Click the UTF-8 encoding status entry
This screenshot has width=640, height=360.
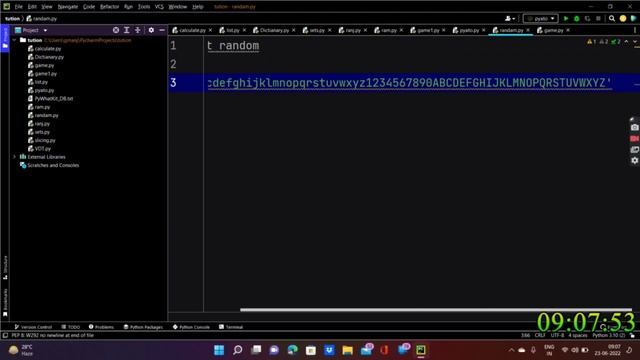point(557,335)
